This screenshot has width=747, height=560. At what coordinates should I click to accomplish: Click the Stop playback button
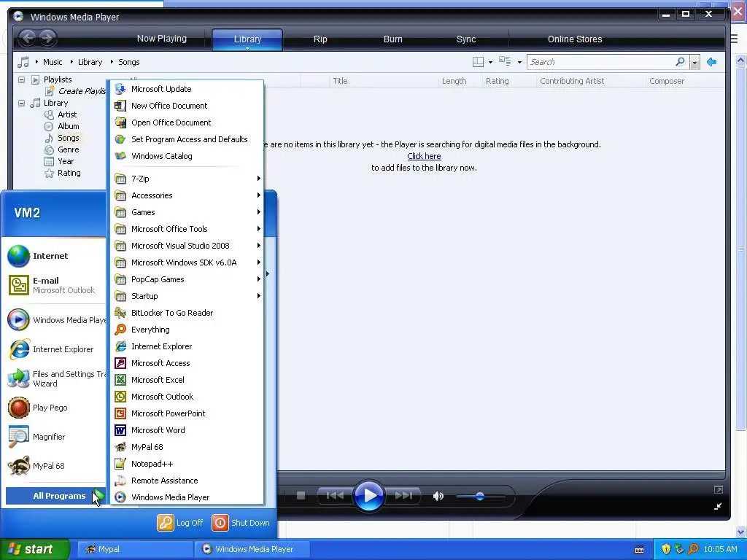click(x=301, y=496)
